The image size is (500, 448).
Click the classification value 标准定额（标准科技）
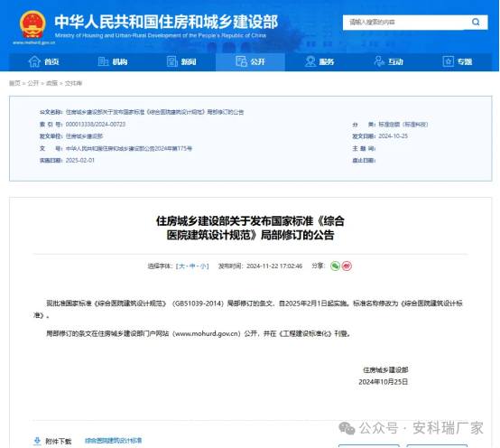pyautogui.click(x=403, y=125)
